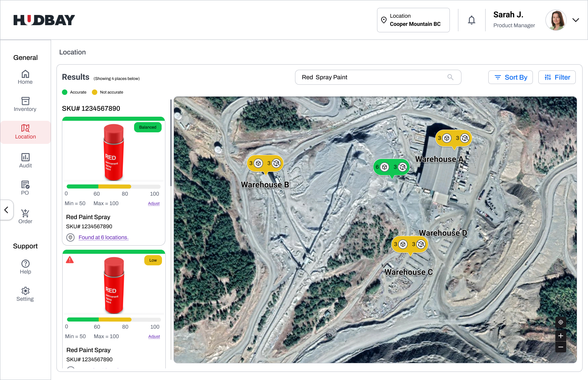Open the Home section in sidebar

tap(25, 77)
